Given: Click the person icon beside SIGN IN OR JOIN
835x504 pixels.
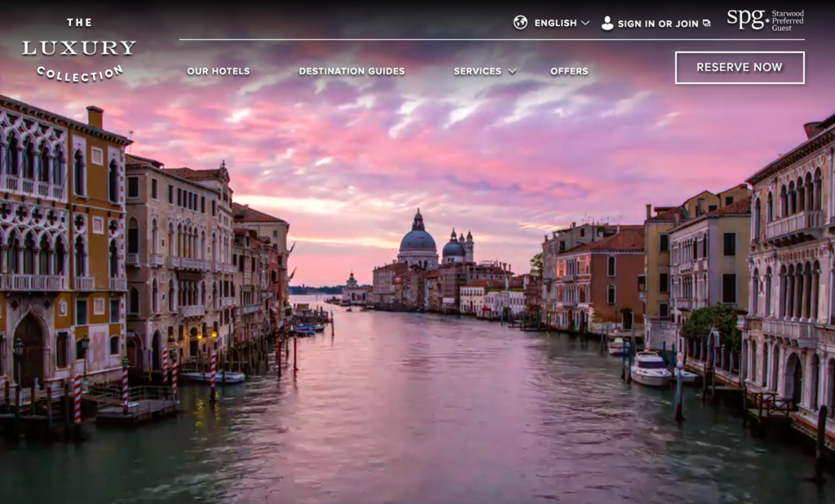Looking at the screenshot, I should [607, 23].
